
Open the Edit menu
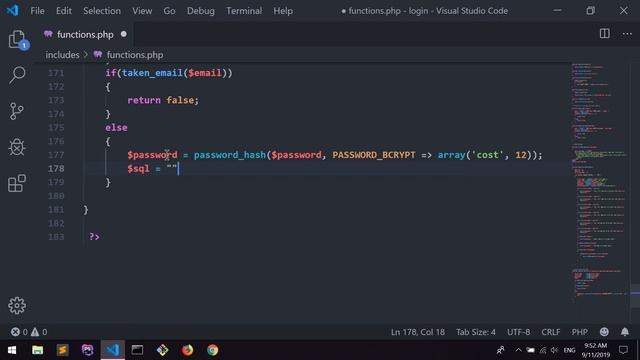click(64, 11)
